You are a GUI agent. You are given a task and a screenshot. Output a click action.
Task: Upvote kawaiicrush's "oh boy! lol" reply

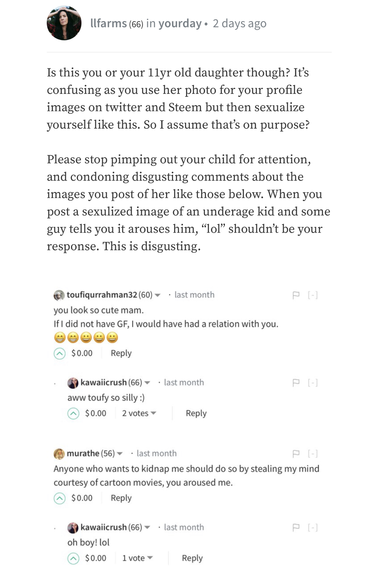73,558
